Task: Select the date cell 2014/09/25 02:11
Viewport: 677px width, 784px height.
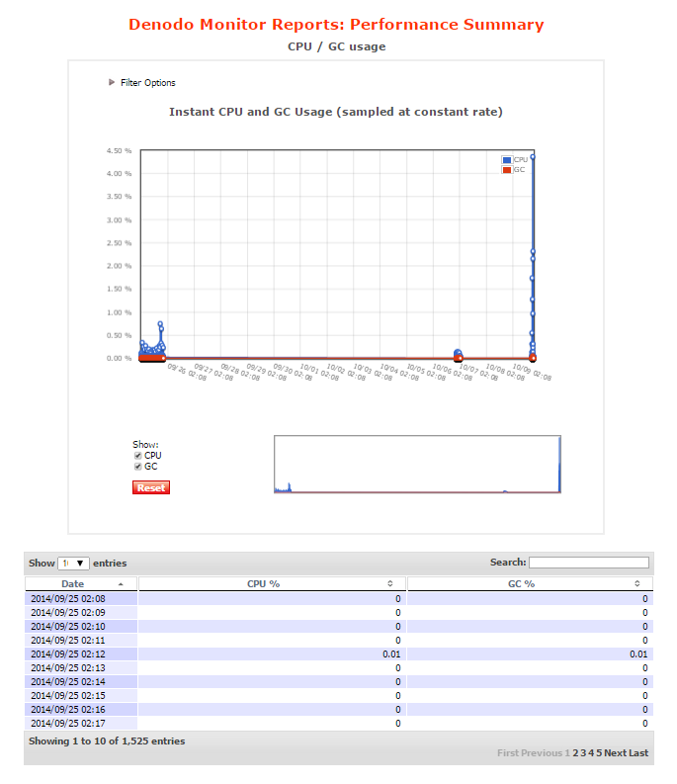Action: (x=81, y=640)
